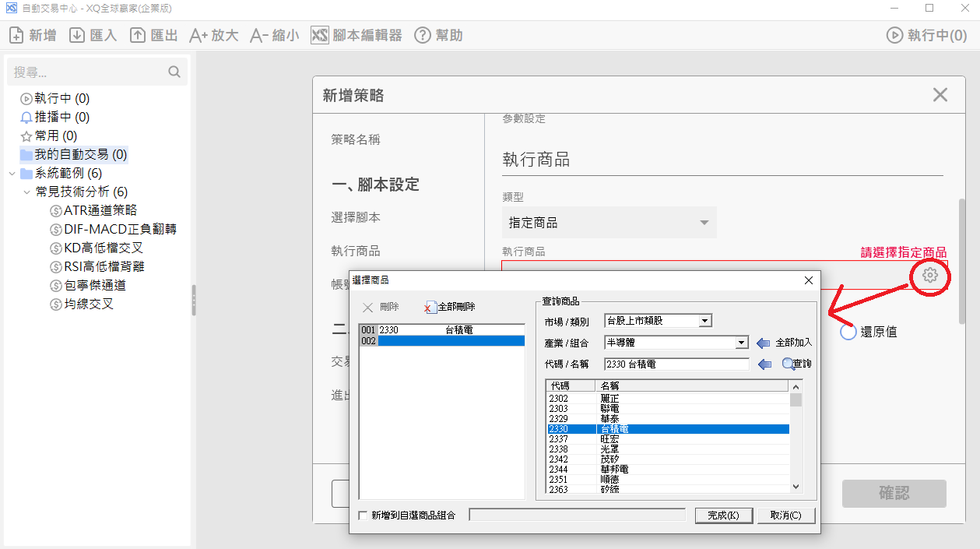The height and width of the screenshot is (549, 980).
Task: Click the 匯入 import icon
Action: point(77,35)
